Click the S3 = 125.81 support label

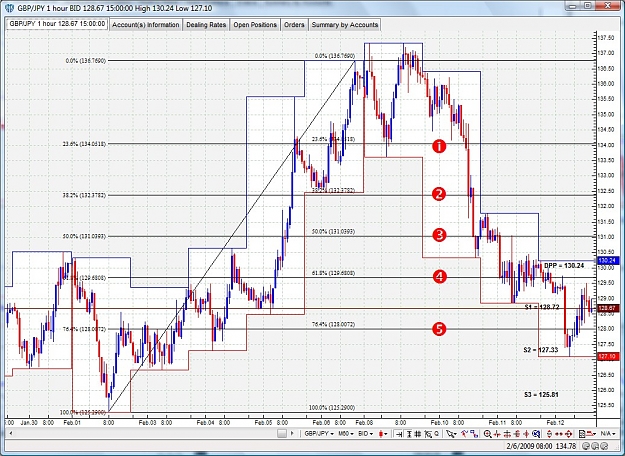542,395
